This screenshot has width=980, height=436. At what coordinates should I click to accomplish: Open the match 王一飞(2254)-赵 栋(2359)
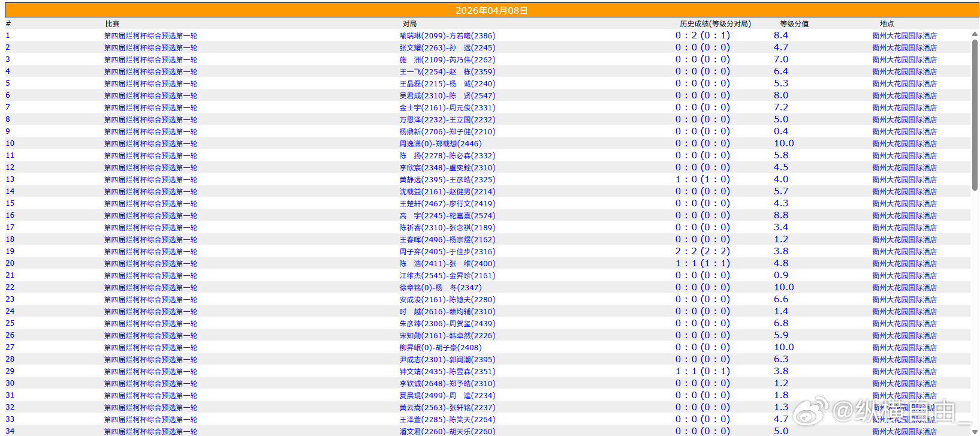447,72
